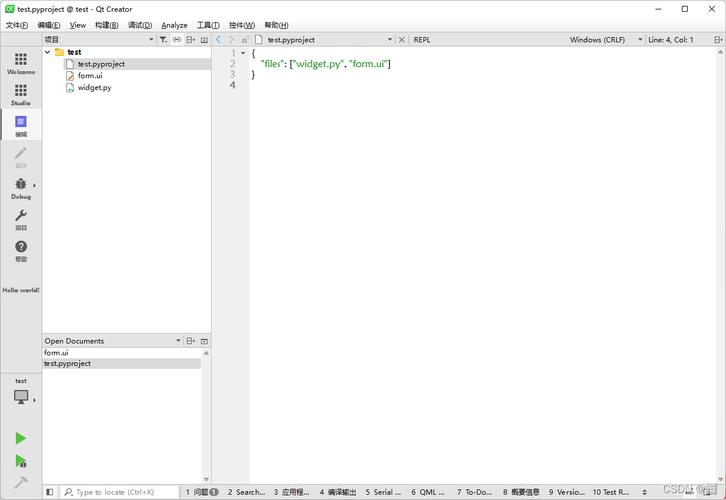This screenshot has height=500, width=726.
Task: Open the Open Documents panel dropdown
Action: point(178,341)
